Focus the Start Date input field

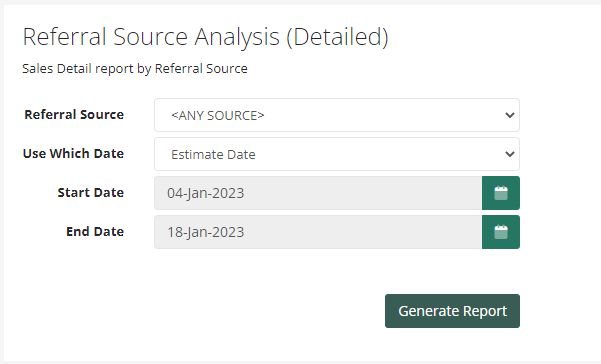pos(318,193)
